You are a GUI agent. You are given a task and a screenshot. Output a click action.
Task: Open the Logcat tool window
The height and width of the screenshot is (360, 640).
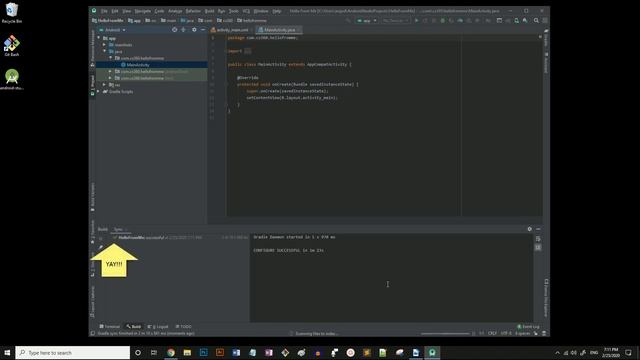pos(158,327)
